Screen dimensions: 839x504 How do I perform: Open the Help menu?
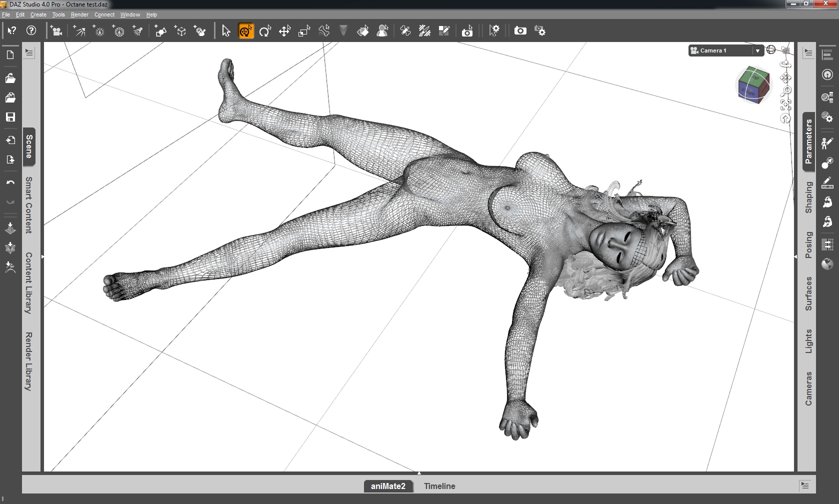pos(151,14)
